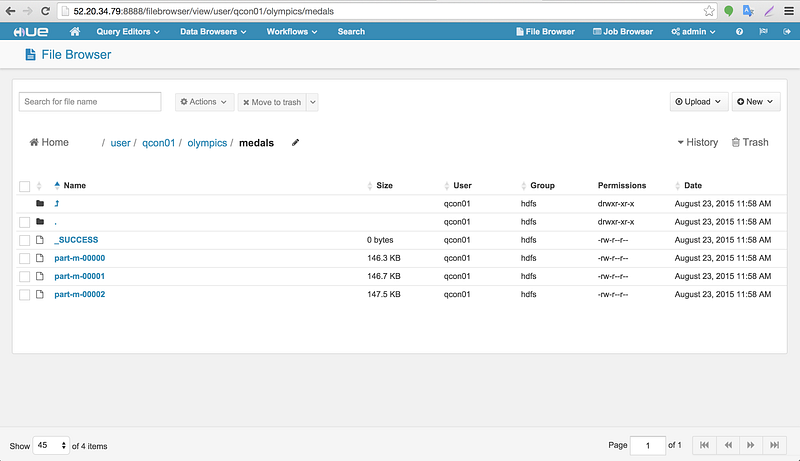This screenshot has height=461, width=800.
Task: Sort by the Name column header
Action: click(x=74, y=185)
